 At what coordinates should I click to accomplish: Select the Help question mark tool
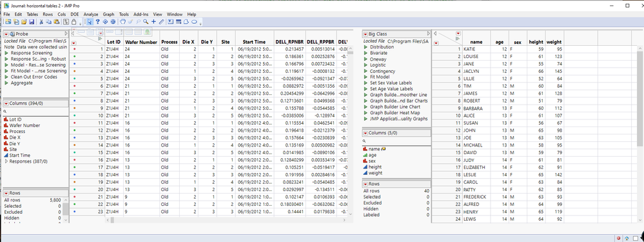98,22
